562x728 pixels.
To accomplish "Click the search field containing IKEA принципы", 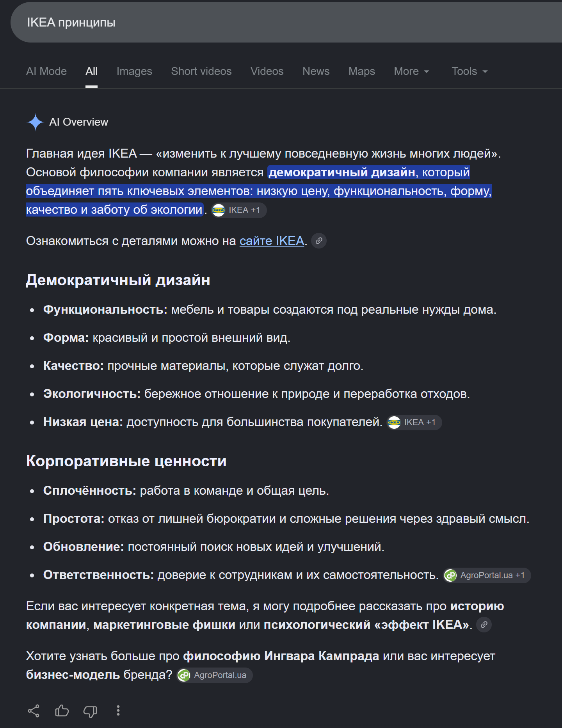I will click(x=286, y=22).
